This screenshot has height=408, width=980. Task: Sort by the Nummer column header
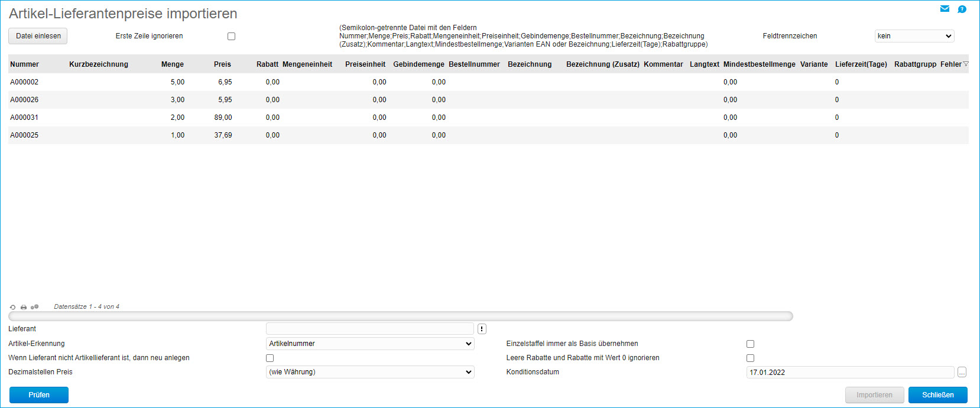pyautogui.click(x=24, y=64)
